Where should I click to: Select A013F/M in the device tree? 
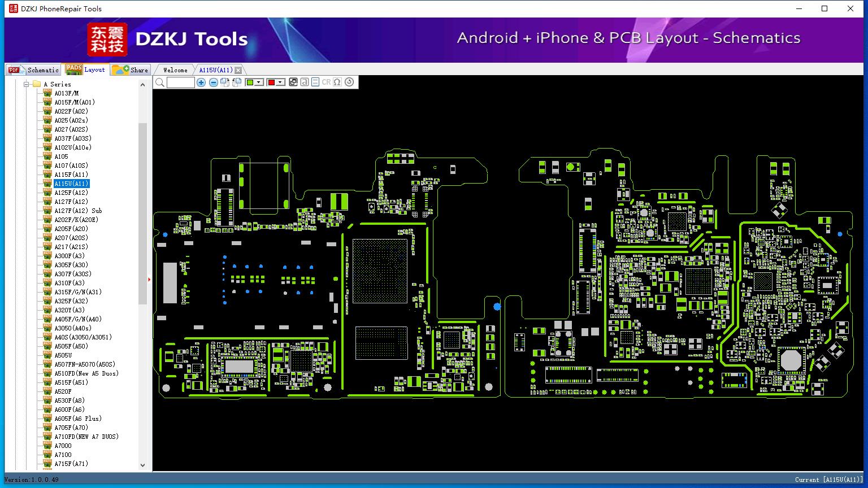[x=67, y=93]
